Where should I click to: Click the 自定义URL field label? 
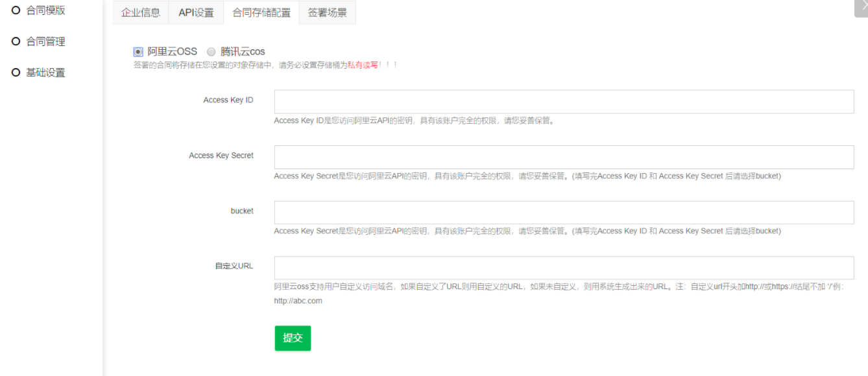pyautogui.click(x=234, y=266)
